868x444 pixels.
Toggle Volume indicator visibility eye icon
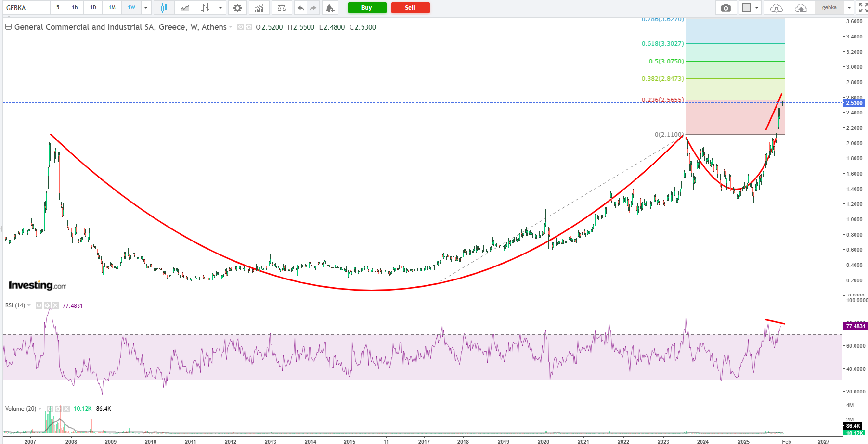(50, 409)
